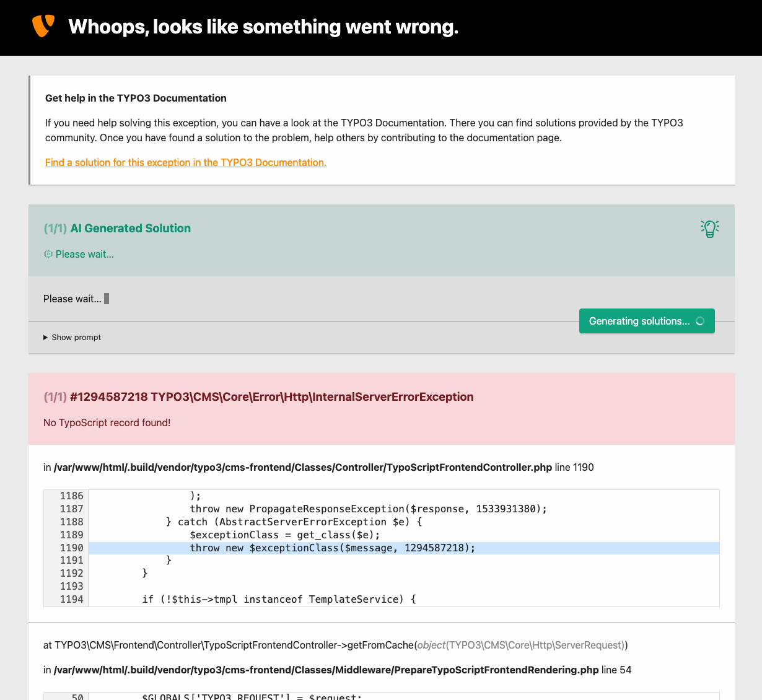Viewport: 762px width, 700px height.
Task: Select the TypoScriptFrontendController.php file path
Action: (x=302, y=467)
